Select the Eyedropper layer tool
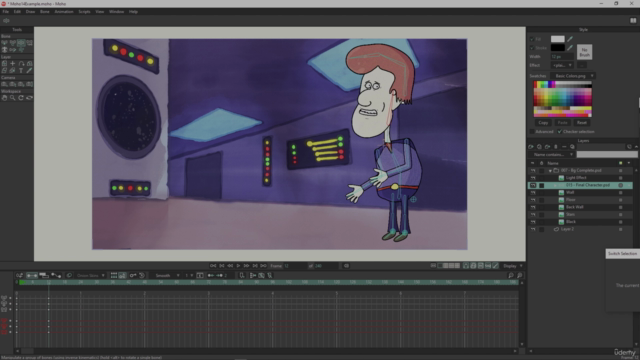The width and height of the screenshot is (640, 360). [29, 70]
